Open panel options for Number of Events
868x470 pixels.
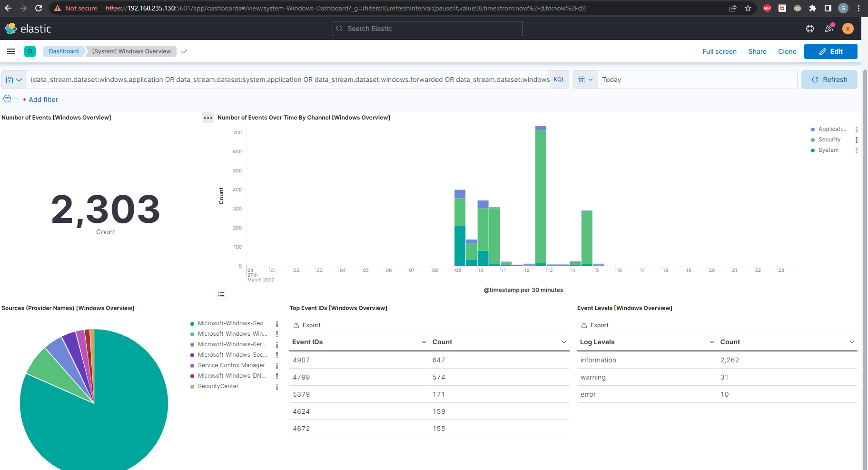tap(208, 118)
